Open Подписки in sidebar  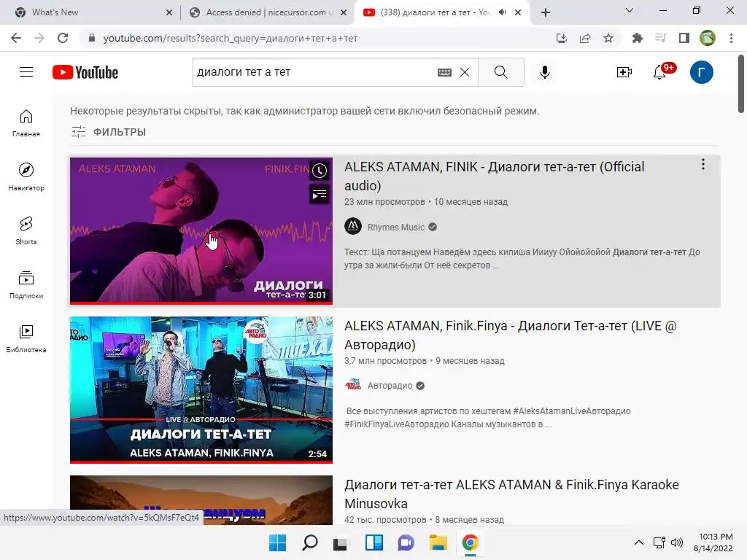26,285
